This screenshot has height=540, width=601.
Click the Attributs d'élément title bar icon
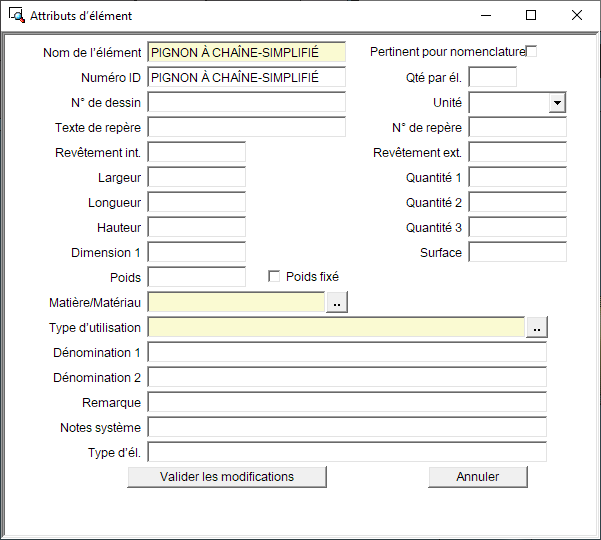(16, 15)
